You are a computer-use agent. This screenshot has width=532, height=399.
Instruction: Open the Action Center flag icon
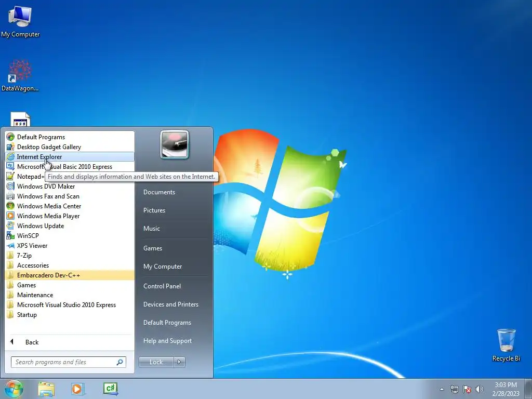pos(467,389)
